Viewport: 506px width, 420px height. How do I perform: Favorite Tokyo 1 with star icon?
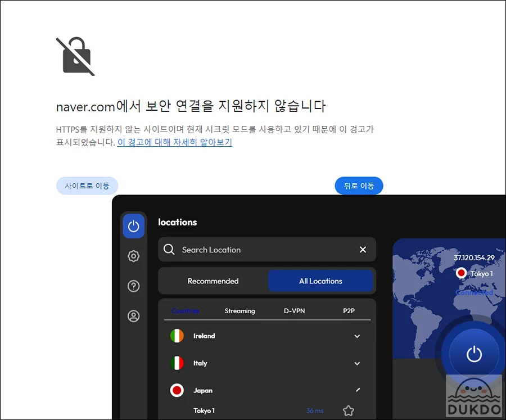(349, 410)
